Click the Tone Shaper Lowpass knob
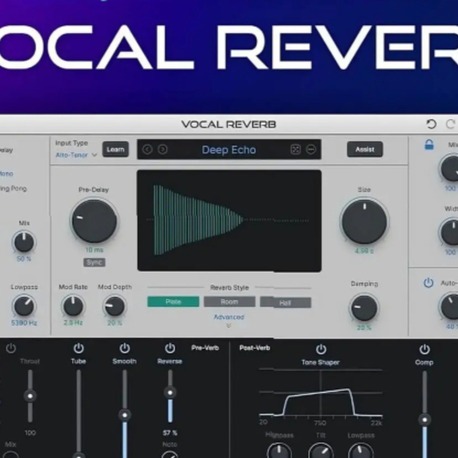Image resolution: width=458 pixels, height=458 pixels. (361, 451)
